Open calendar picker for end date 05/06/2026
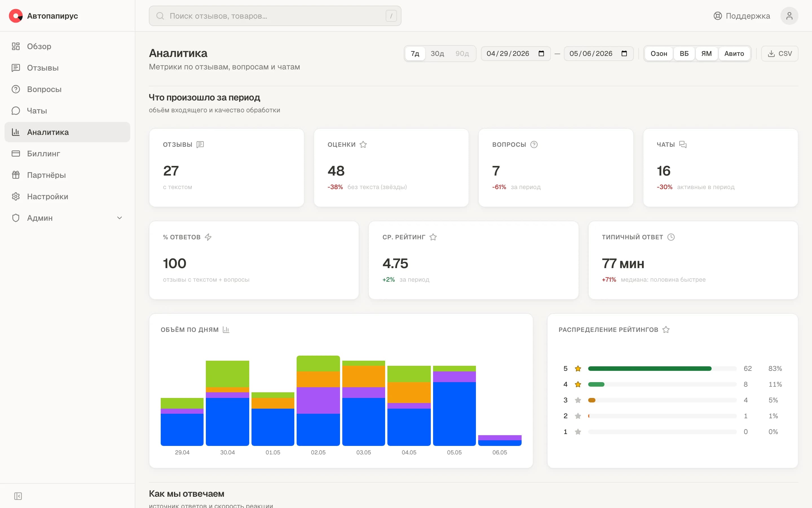The image size is (812, 508). point(624,54)
